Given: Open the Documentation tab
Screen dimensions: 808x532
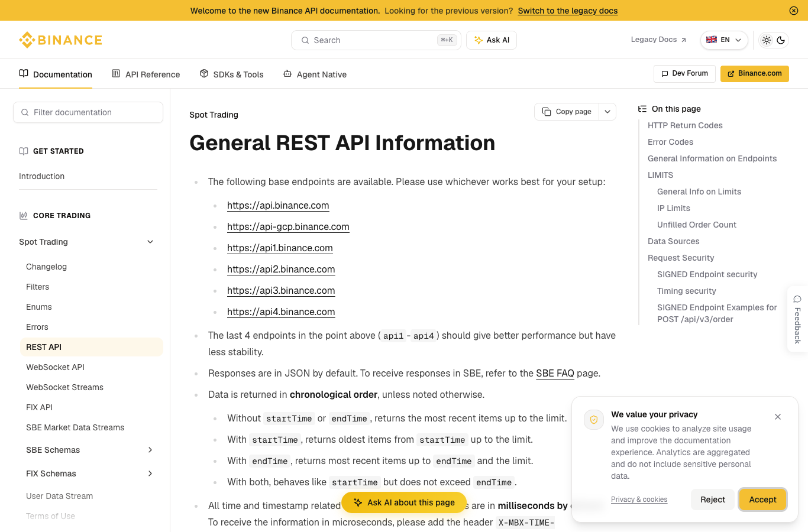Looking at the screenshot, I should (x=56, y=74).
